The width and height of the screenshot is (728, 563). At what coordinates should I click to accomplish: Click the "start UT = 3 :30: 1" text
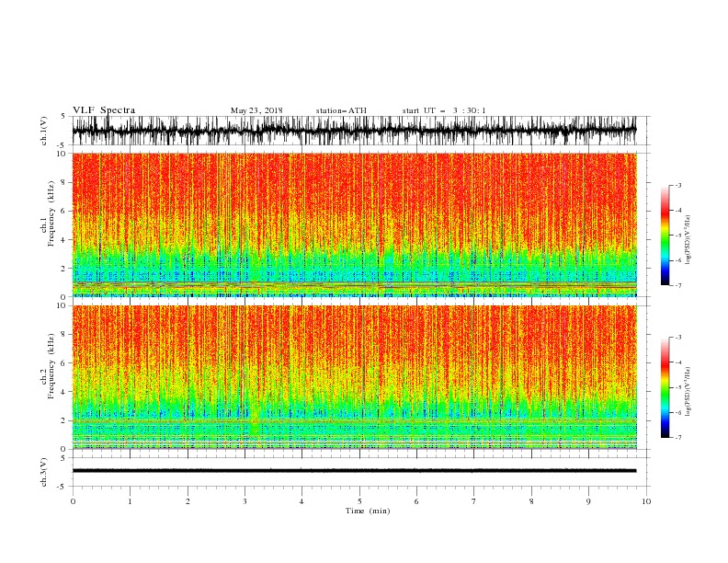444,110
